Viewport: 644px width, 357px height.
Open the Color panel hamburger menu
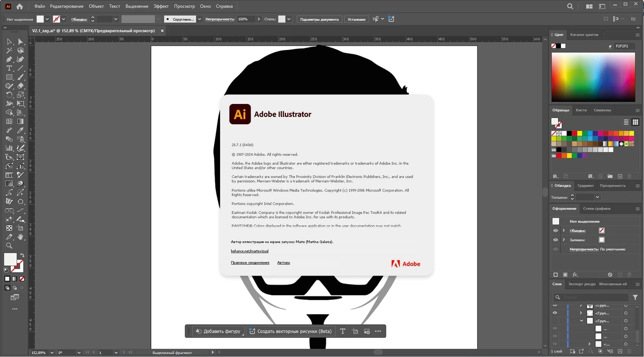pyautogui.click(x=637, y=34)
